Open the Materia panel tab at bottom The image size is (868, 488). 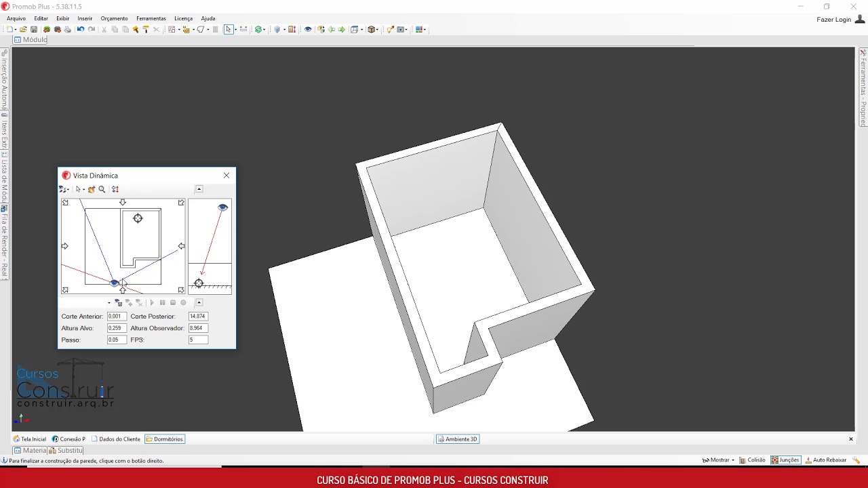pos(30,450)
